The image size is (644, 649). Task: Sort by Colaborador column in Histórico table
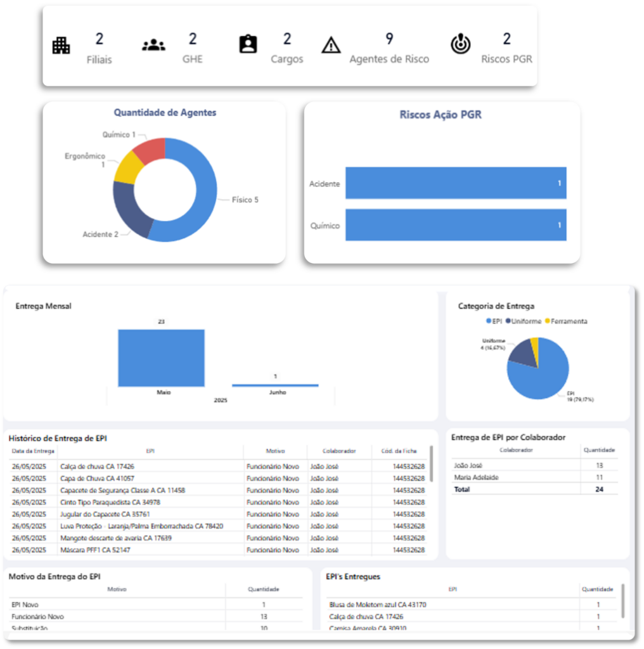tap(338, 451)
